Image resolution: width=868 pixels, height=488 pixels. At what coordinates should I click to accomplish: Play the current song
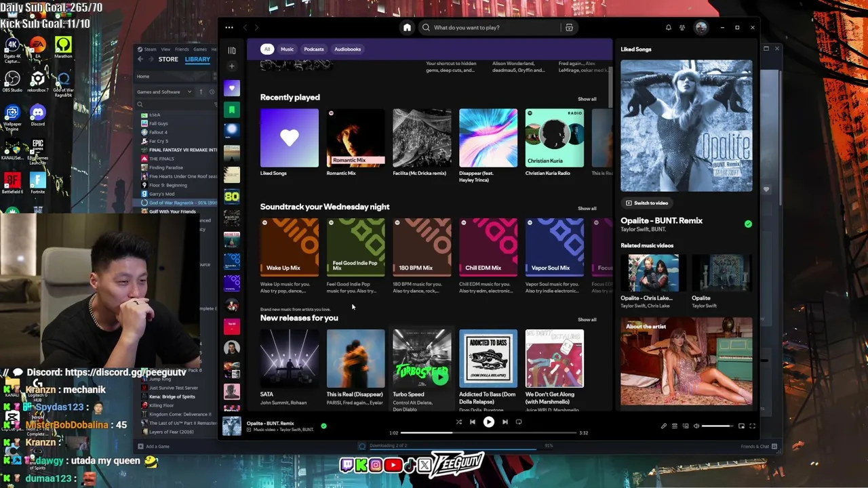pos(488,422)
